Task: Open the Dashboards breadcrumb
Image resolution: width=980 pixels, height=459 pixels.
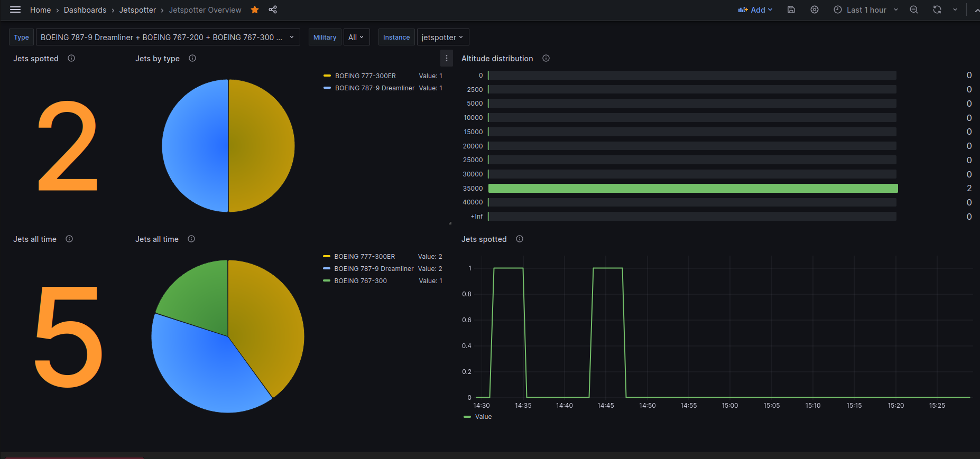Action: point(85,10)
